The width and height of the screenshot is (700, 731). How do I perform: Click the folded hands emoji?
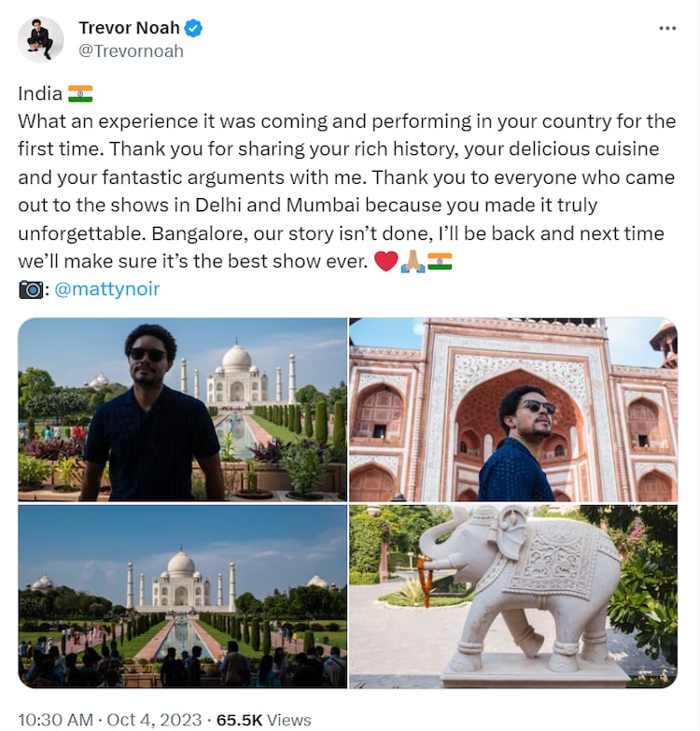click(413, 261)
